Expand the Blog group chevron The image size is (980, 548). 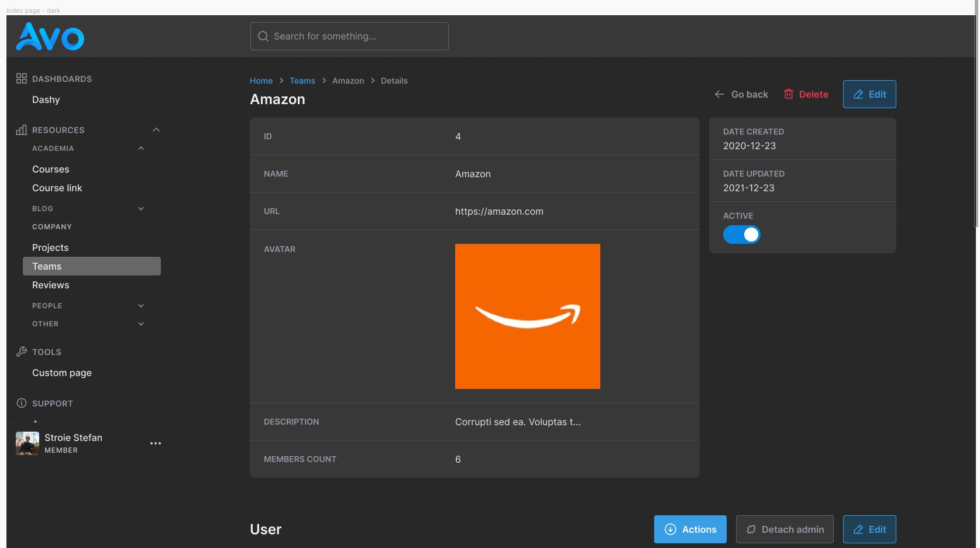tap(141, 209)
